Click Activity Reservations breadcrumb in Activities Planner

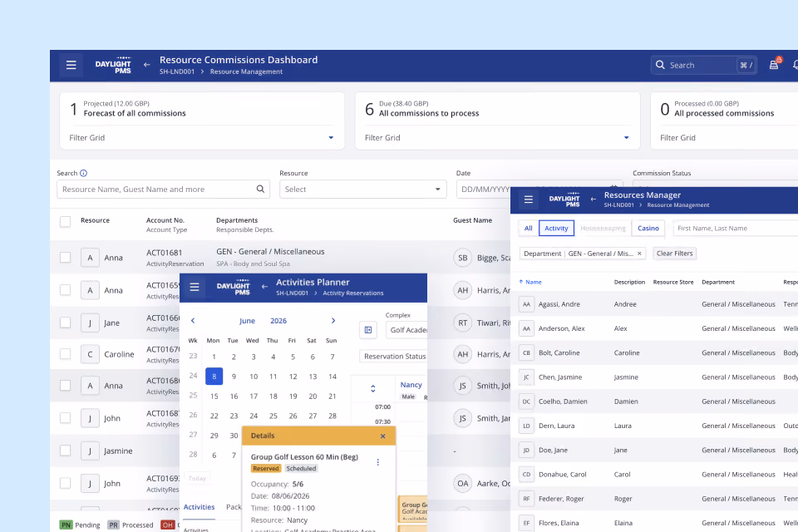[x=353, y=293]
